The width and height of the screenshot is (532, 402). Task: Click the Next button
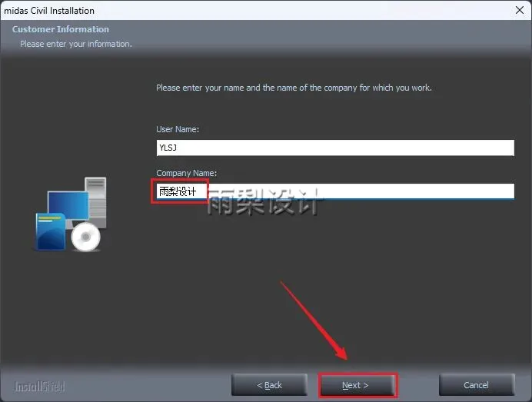pos(357,385)
